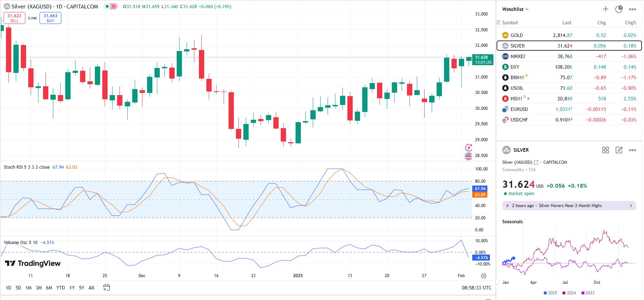Open the SILVER details three-dot menu
The height and width of the screenshot is (300, 644).
pos(633,150)
